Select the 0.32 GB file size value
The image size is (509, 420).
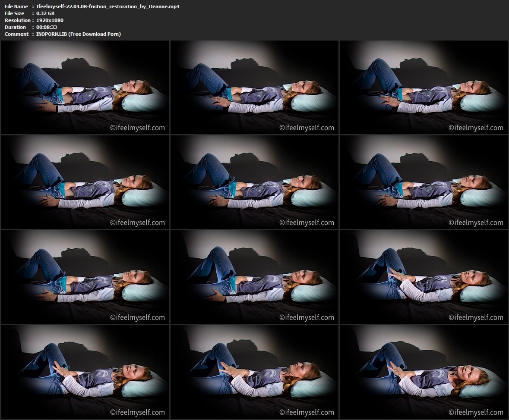coord(45,13)
